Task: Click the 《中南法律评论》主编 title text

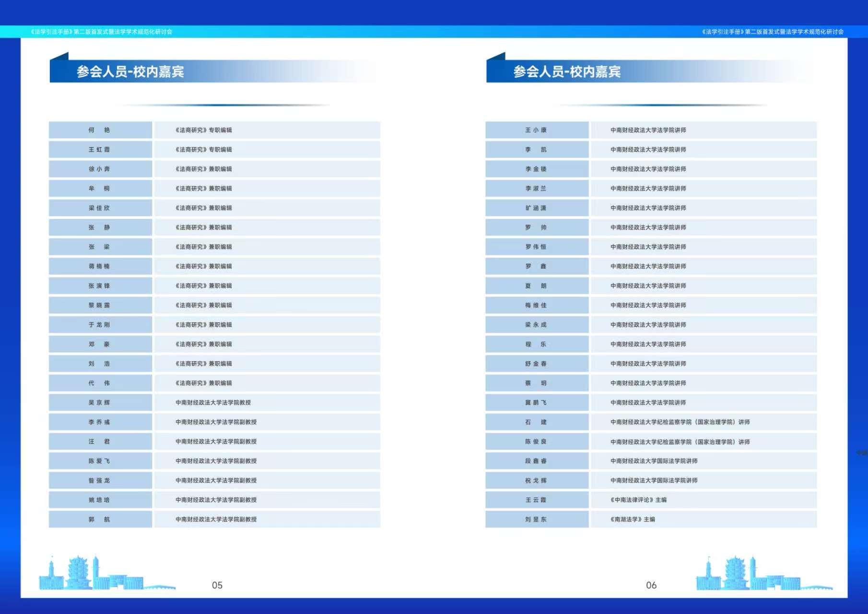Action: [638, 500]
